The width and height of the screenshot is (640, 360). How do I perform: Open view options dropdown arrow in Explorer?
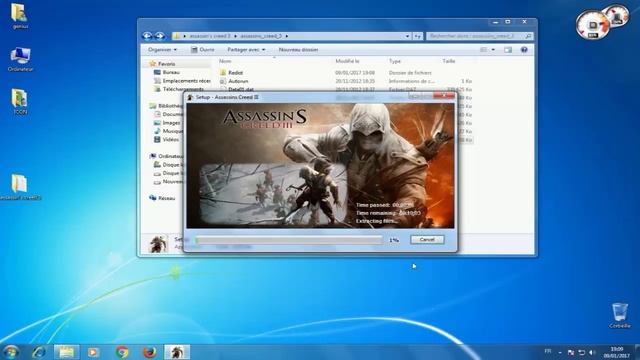click(493, 50)
